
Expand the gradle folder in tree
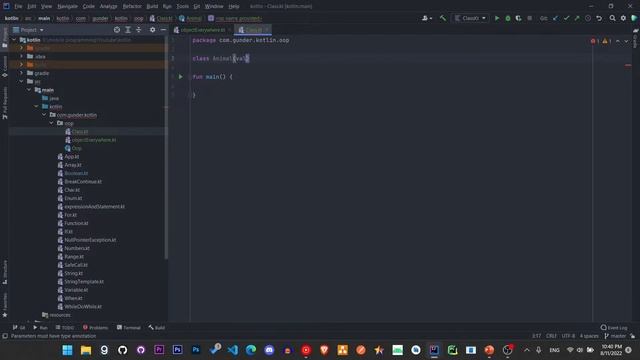point(22,73)
